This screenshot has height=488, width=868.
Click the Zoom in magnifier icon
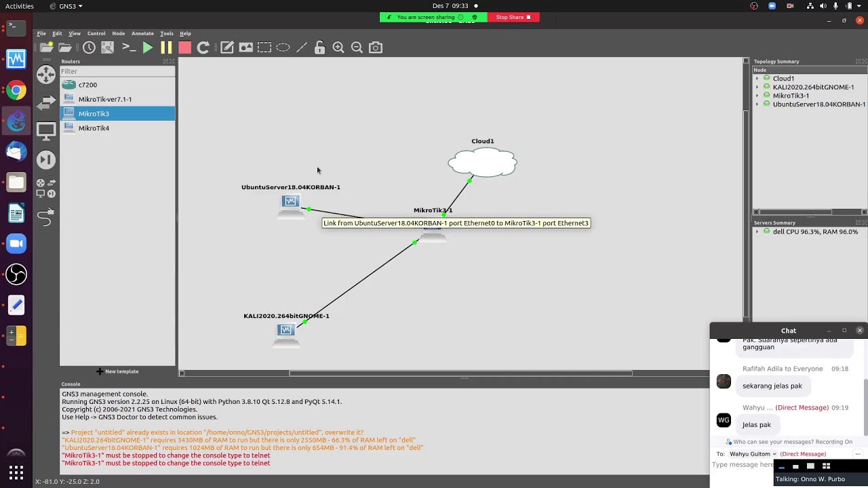(338, 47)
